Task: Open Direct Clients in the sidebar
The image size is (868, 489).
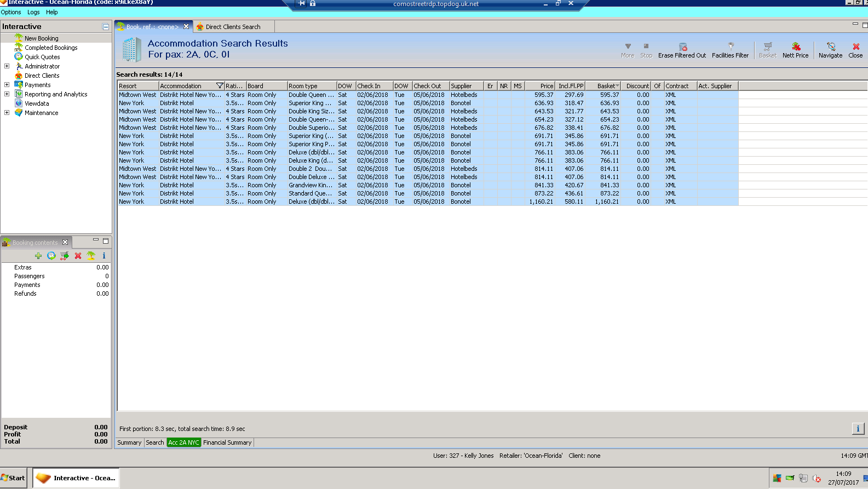Action: pyautogui.click(x=42, y=76)
